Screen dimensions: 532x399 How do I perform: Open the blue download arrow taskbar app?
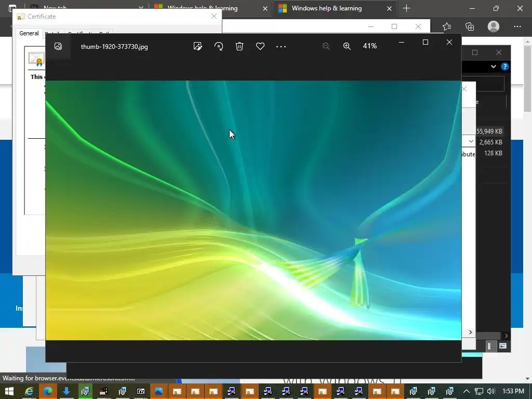(x=66, y=391)
